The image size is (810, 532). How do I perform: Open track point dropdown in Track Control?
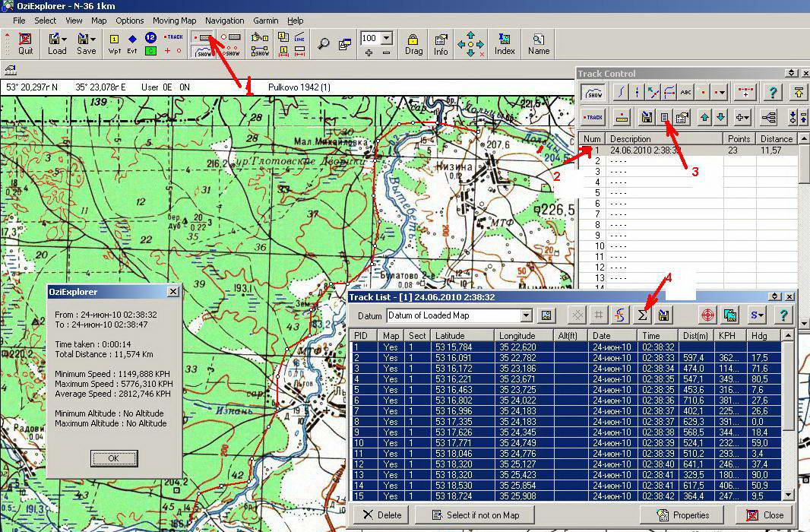[x=719, y=93]
